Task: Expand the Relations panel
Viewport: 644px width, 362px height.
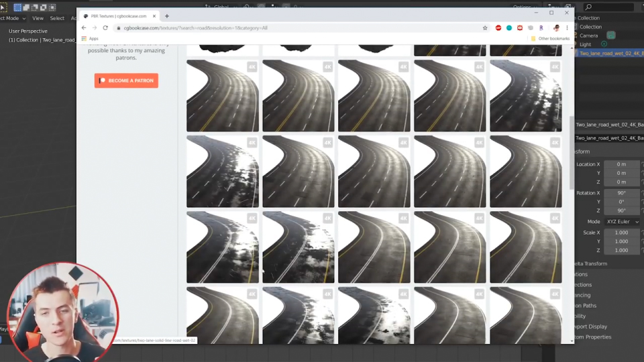Action: pos(582,274)
